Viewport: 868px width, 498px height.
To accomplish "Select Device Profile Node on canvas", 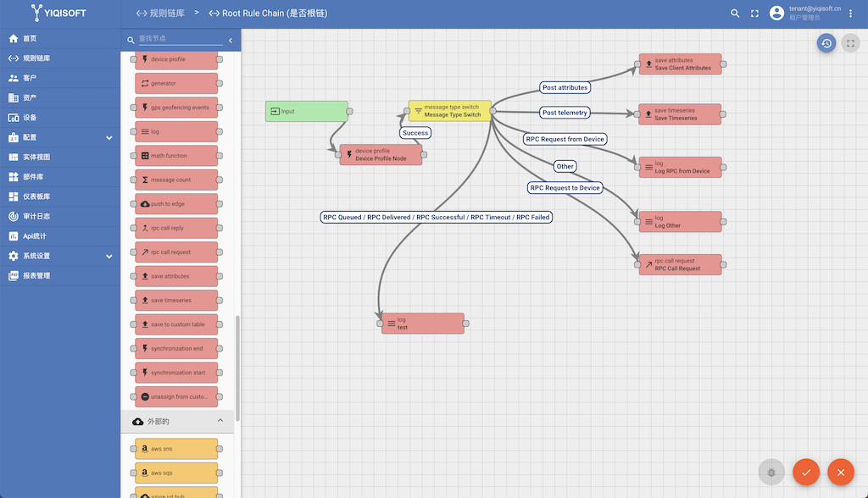I will coord(381,154).
